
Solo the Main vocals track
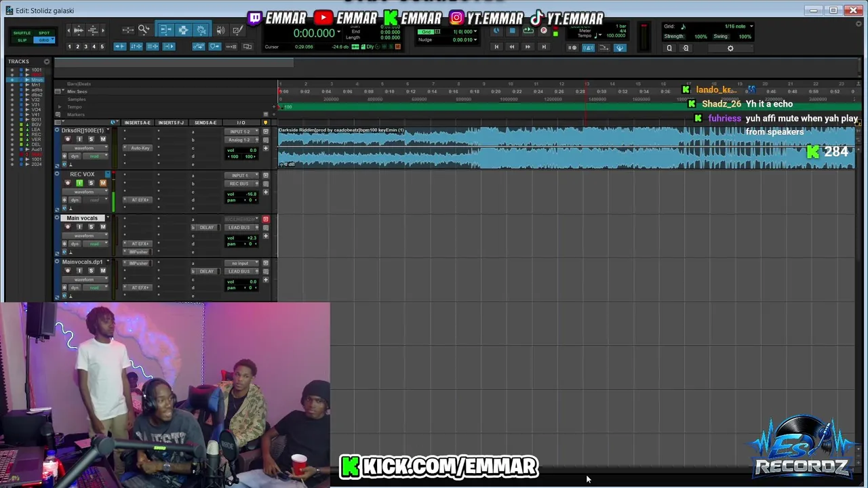[x=92, y=227]
